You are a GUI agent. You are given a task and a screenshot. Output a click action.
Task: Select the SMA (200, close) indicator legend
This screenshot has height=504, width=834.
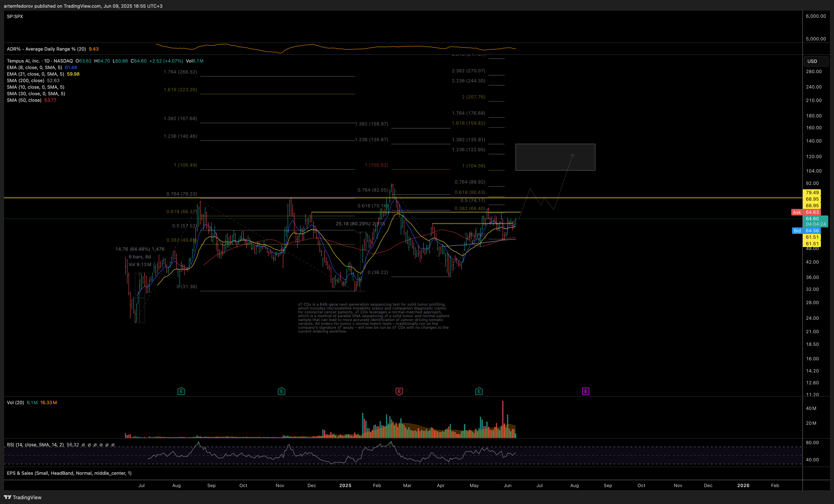click(x=33, y=80)
